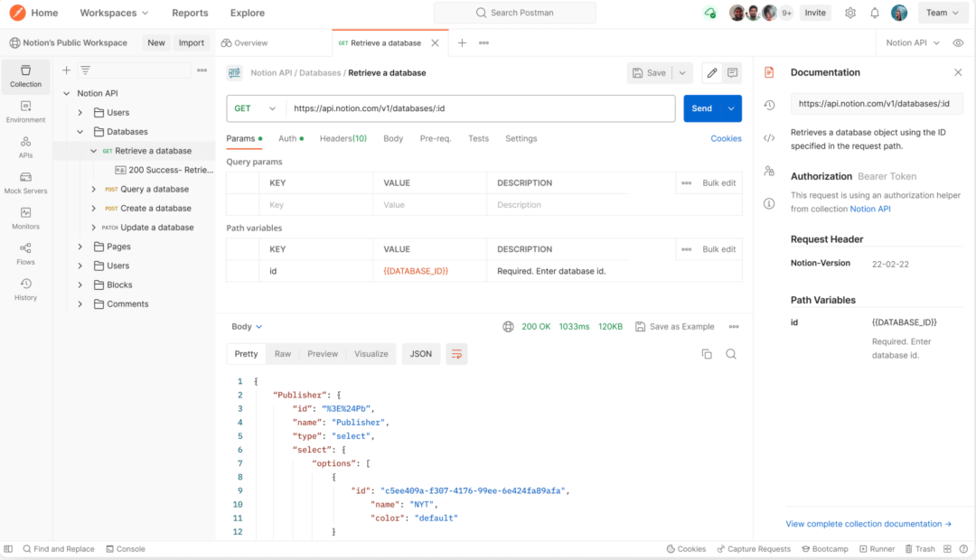The width and height of the screenshot is (976, 560).
Task: Open Reports in the top navigation
Action: tap(190, 13)
